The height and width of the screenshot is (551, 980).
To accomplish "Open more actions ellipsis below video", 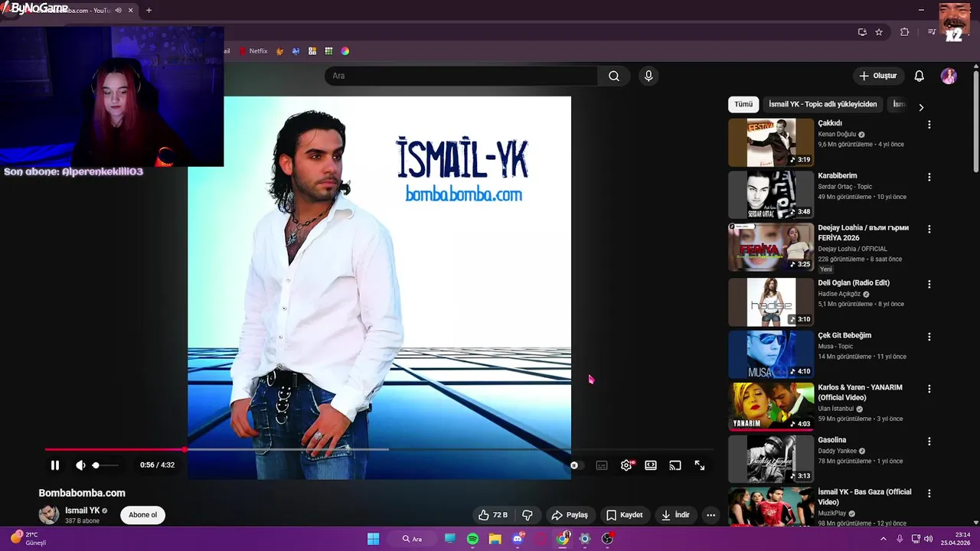I will [x=710, y=515].
